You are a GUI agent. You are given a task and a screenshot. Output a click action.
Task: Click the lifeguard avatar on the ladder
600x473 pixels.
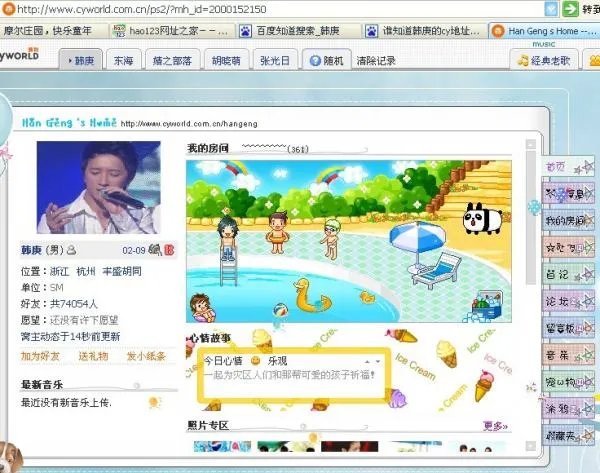coord(230,238)
